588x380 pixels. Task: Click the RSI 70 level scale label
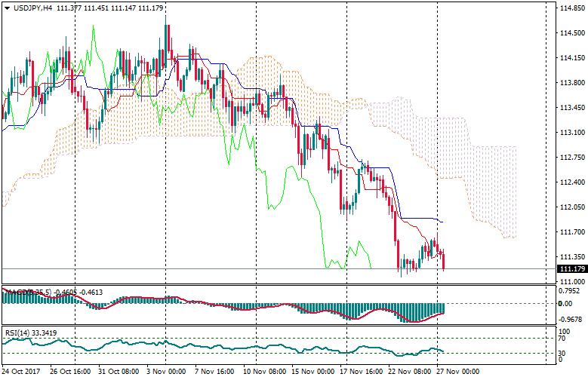pos(563,338)
